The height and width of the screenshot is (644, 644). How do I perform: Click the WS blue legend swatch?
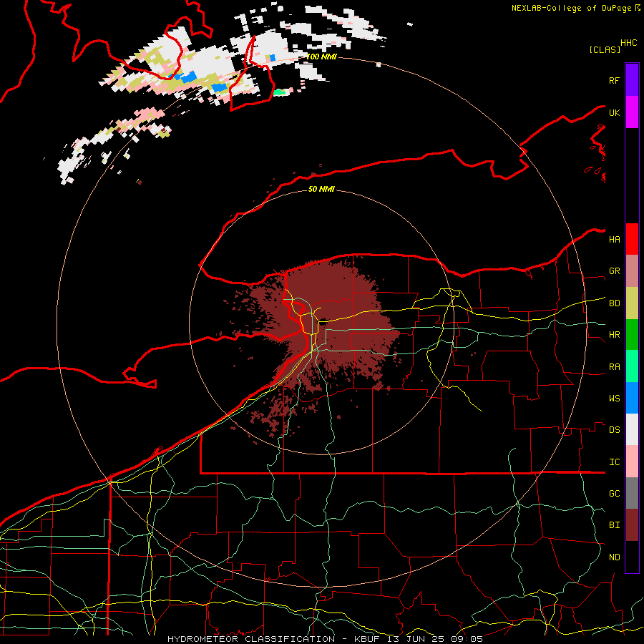(x=632, y=398)
